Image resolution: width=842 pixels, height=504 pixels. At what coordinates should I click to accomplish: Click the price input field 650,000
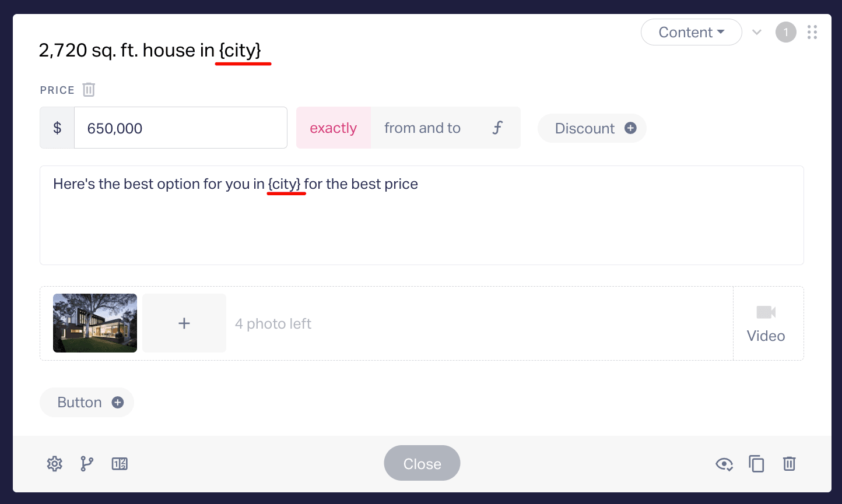pyautogui.click(x=181, y=128)
